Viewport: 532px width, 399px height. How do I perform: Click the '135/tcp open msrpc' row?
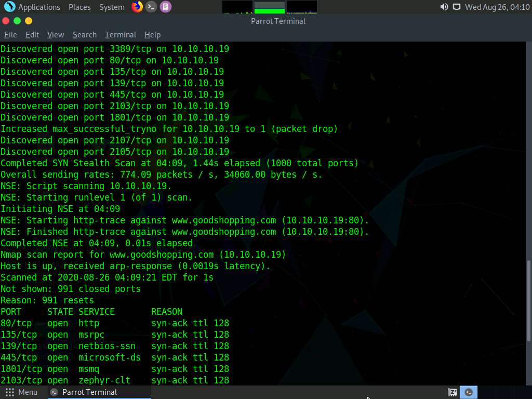click(x=115, y=335)
